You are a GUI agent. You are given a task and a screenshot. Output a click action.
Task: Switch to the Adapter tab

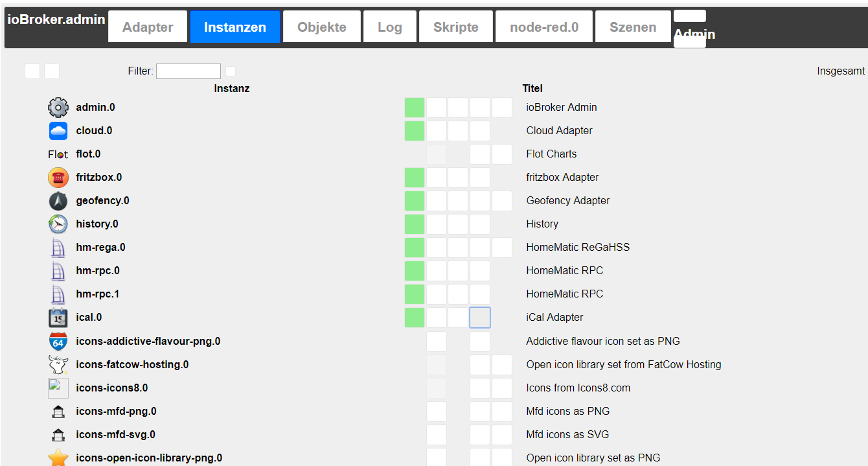(148, 27)
